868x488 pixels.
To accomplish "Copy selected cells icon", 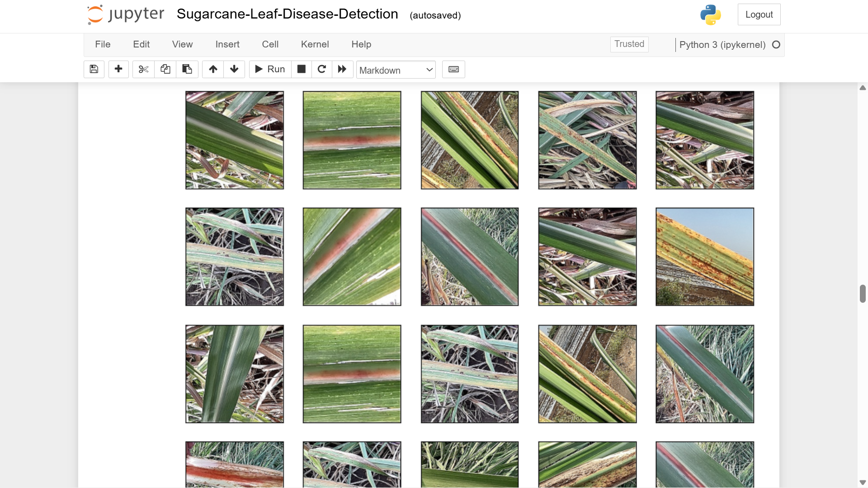I will coord(165,69).
